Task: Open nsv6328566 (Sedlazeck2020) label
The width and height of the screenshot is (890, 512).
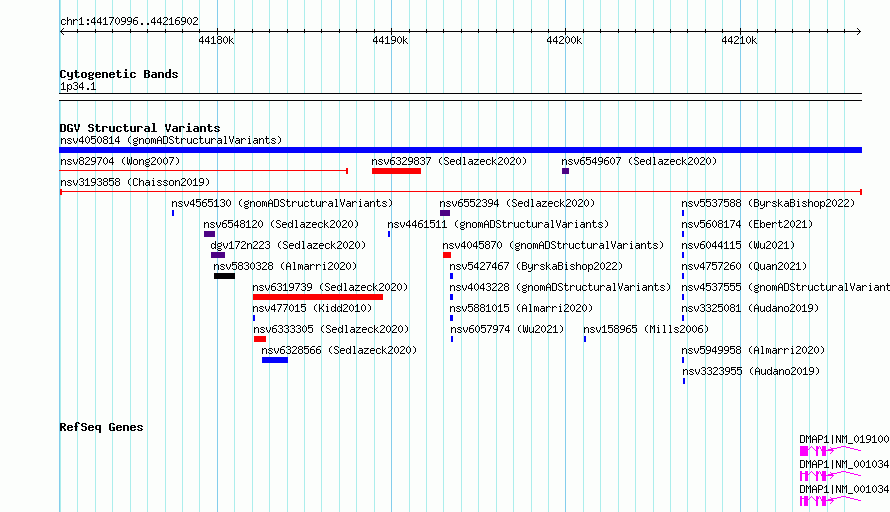Action: click(x=339, y=350)
